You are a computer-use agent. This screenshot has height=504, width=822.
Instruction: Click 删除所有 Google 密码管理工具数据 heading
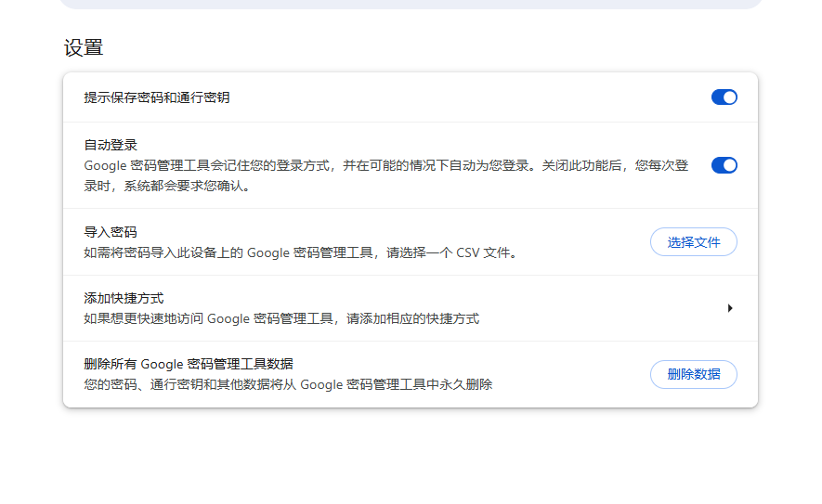(x=189, y=364)
